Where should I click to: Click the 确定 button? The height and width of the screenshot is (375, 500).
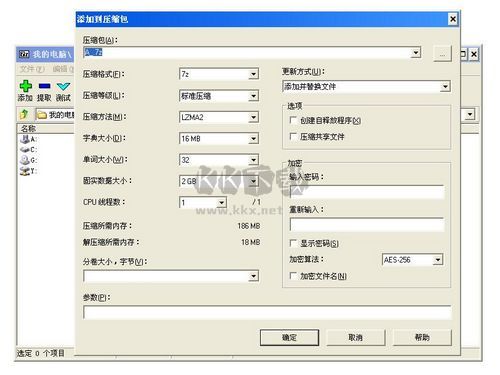pyautogui.click(x=289, y=338)
